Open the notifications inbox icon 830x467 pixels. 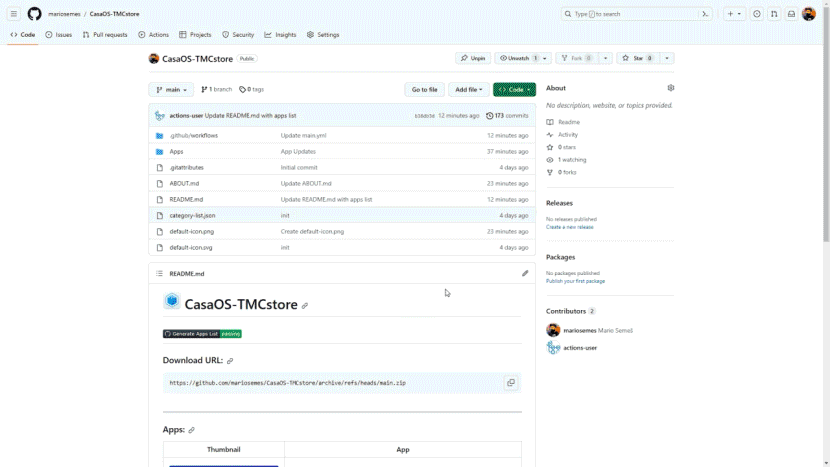791,14
